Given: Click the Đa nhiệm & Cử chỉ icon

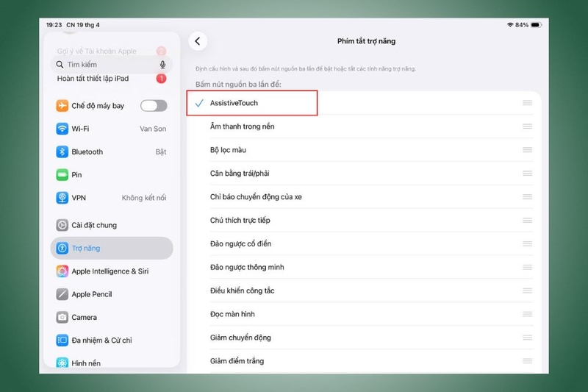Looking at the screenshot, I should (62, 341).
